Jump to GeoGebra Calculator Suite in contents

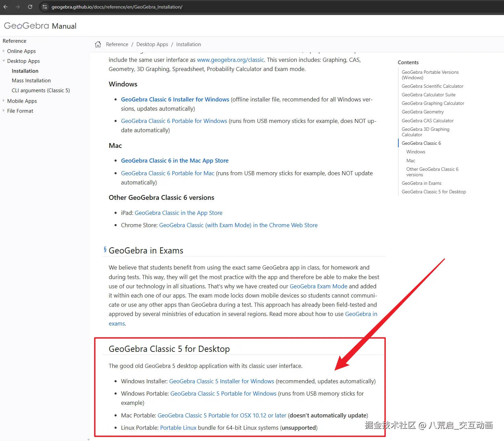pos(428,95)
